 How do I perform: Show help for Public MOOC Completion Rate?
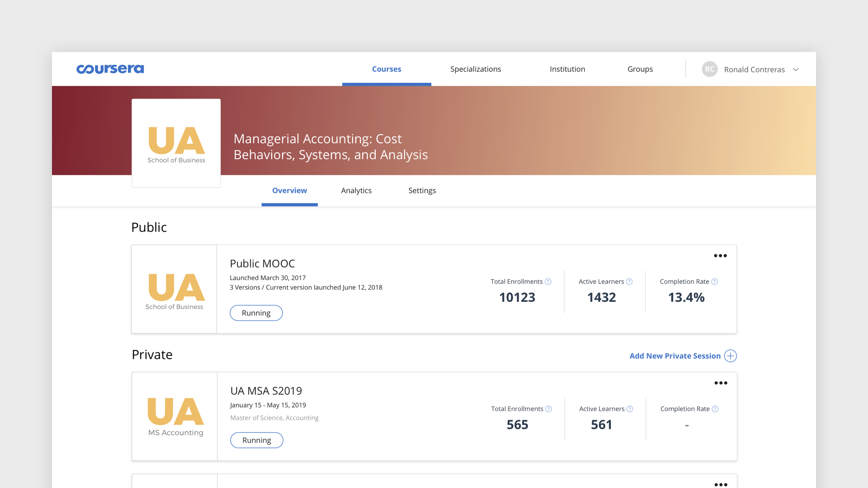(x=714, y=282)
